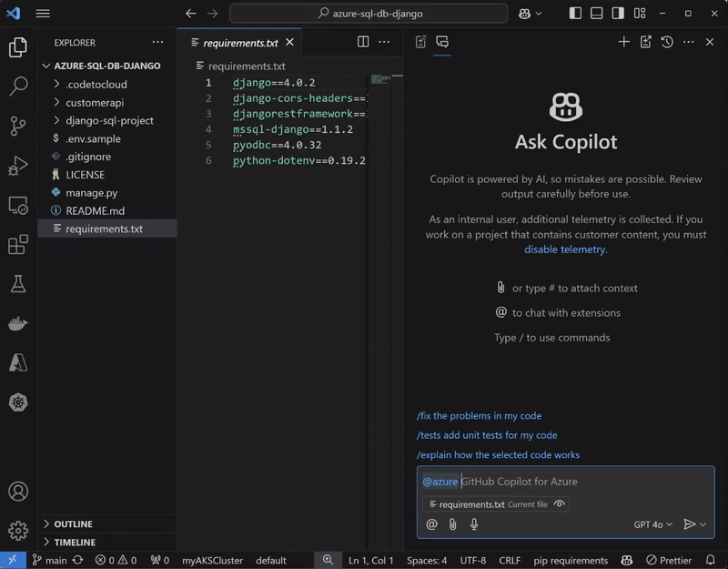728x569 pixels.
Task: Go forward with the right arrow
Action: point(212,14)
